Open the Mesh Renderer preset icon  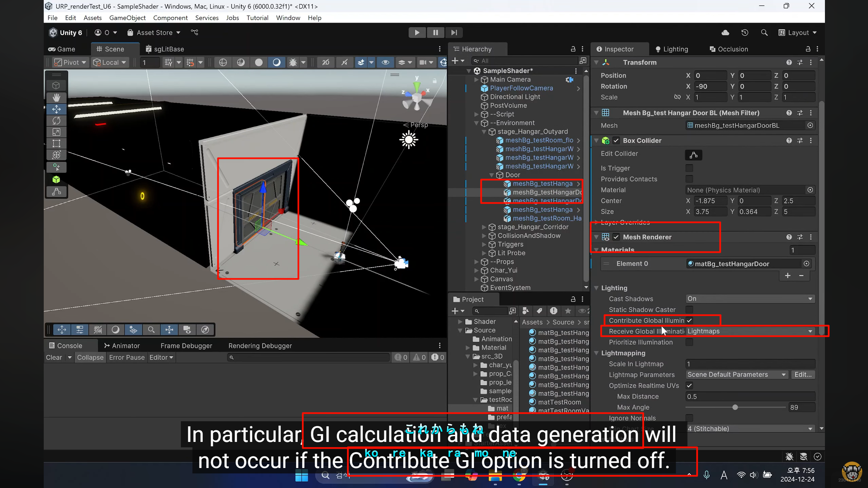800,237
